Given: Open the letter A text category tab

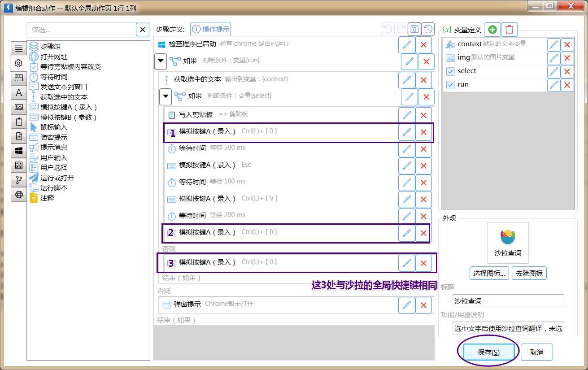Looking at the screenshot, I should [x=18, y=92].
